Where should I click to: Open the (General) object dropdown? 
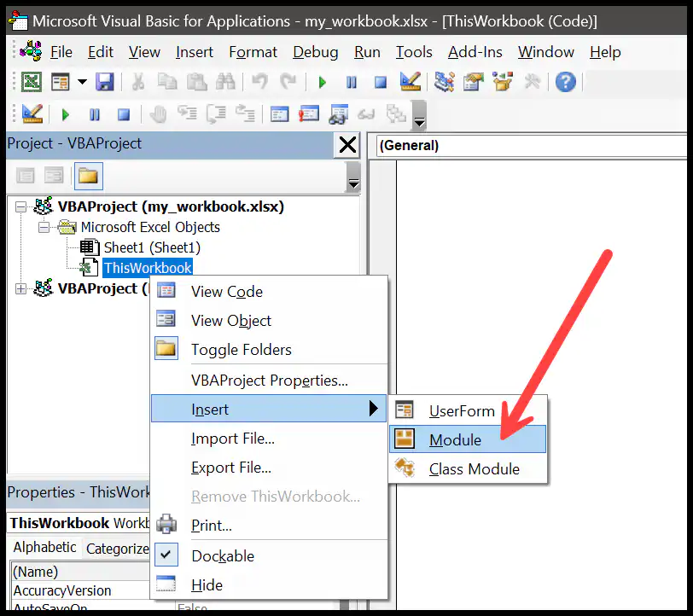coord(531,145)
